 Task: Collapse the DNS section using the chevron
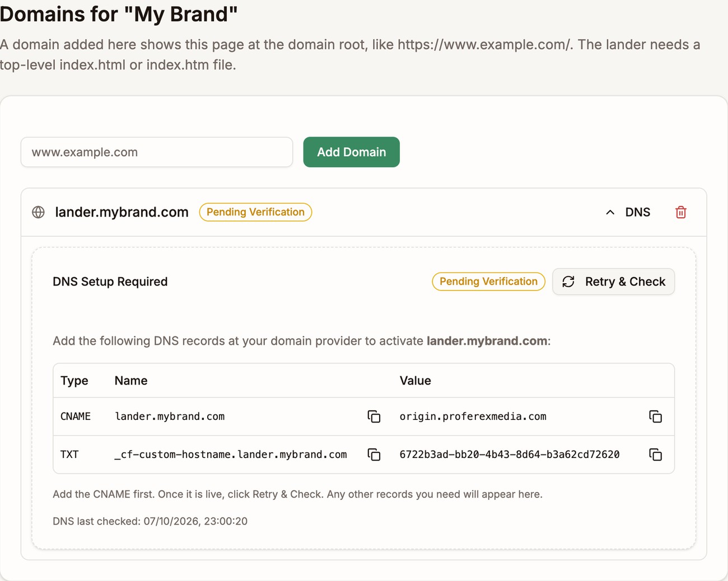(x=610, y=212)
